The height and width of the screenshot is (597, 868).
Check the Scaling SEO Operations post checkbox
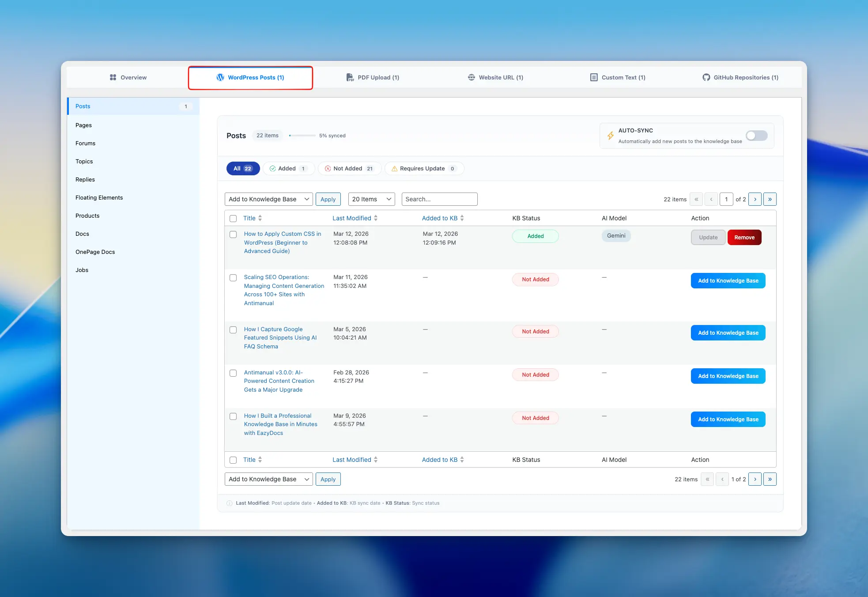(x=233, y=278)
